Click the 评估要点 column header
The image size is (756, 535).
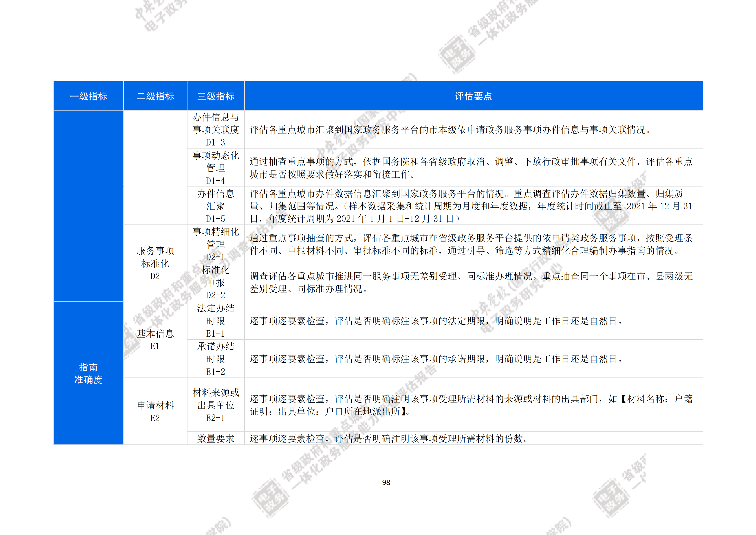(x=473, y=96)
